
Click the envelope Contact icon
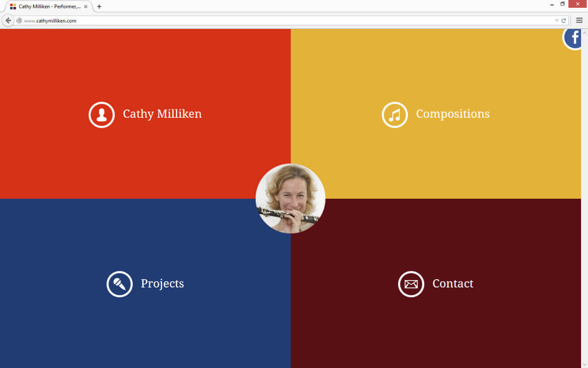tap(411, 284)
